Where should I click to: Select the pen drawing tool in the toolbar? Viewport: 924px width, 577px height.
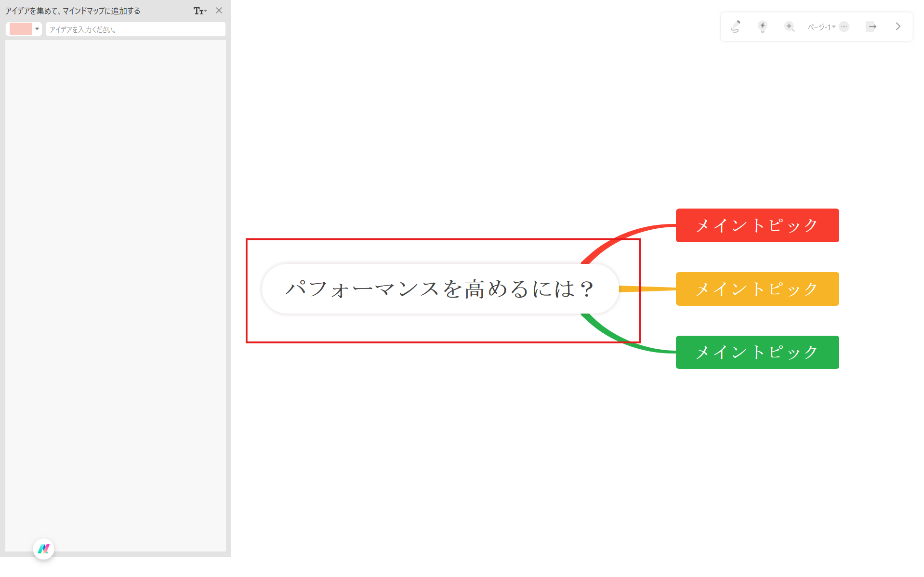coord(736,26)
